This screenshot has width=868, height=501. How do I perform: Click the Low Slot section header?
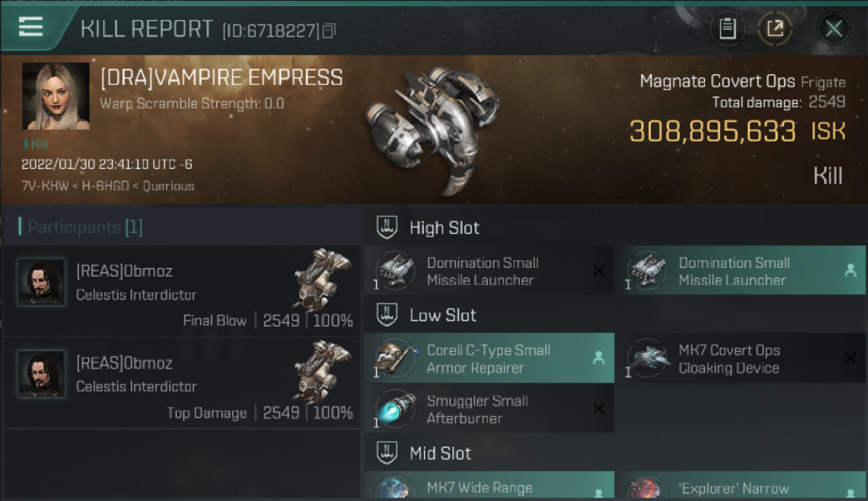(443, 315)
